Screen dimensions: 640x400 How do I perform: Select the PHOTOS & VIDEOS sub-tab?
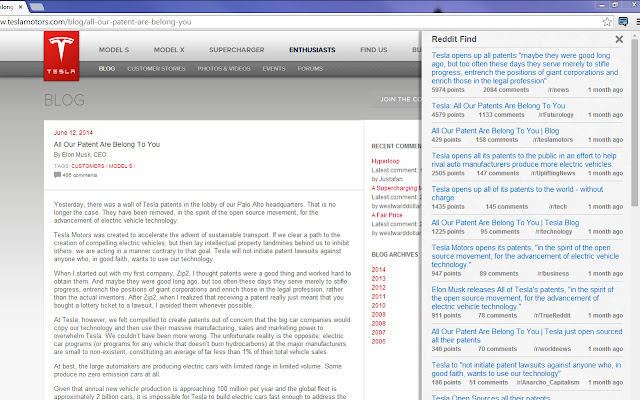[x=224, y=69]
